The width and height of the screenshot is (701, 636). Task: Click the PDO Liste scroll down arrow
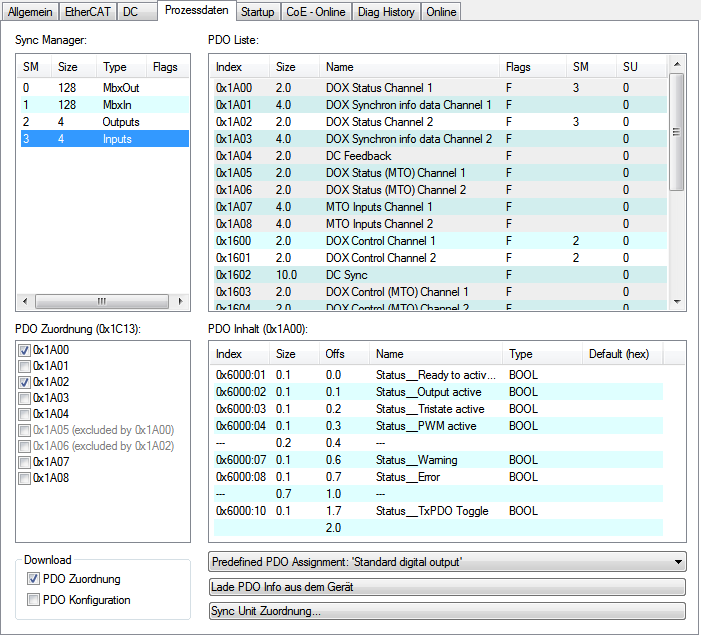(677, 302)
